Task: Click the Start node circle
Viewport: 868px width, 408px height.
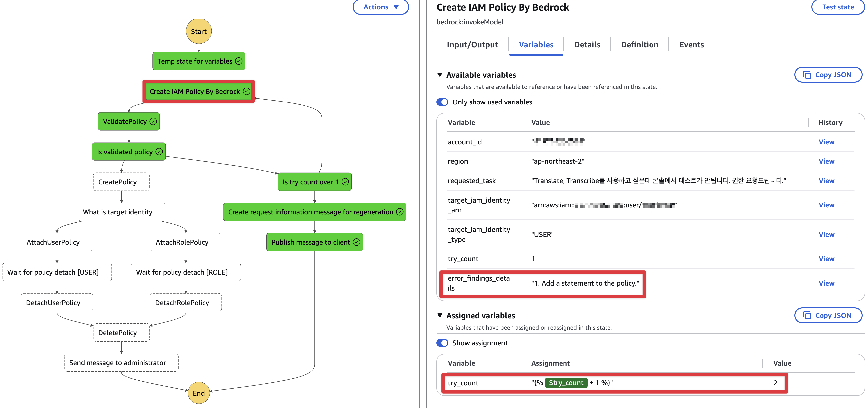Action: [x=198, y=31]
